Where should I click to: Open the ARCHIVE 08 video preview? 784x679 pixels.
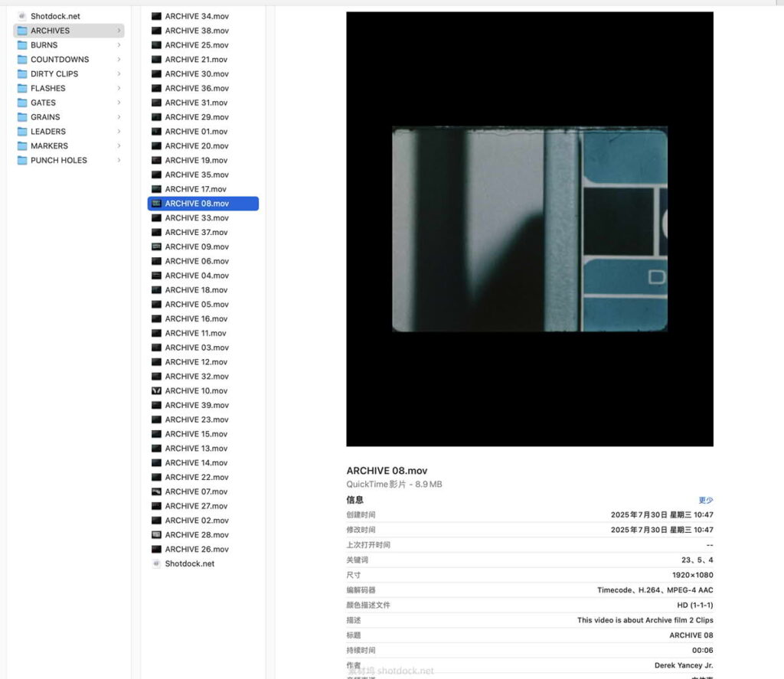(530, 229)
